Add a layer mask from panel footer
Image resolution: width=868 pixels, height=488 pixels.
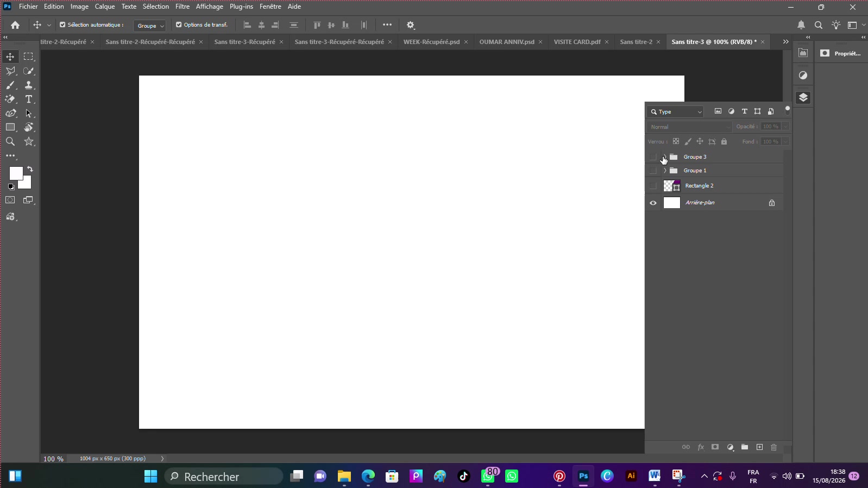coord(715,447)
